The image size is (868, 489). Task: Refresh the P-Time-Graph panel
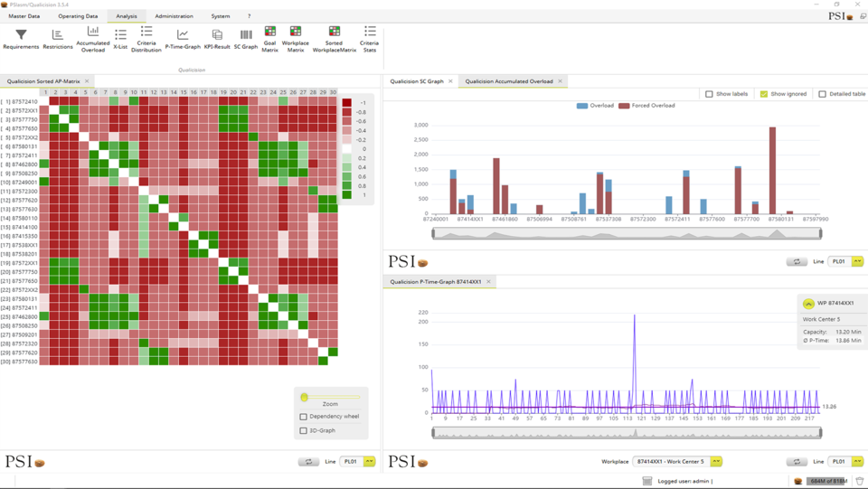(x=797, y=461)
